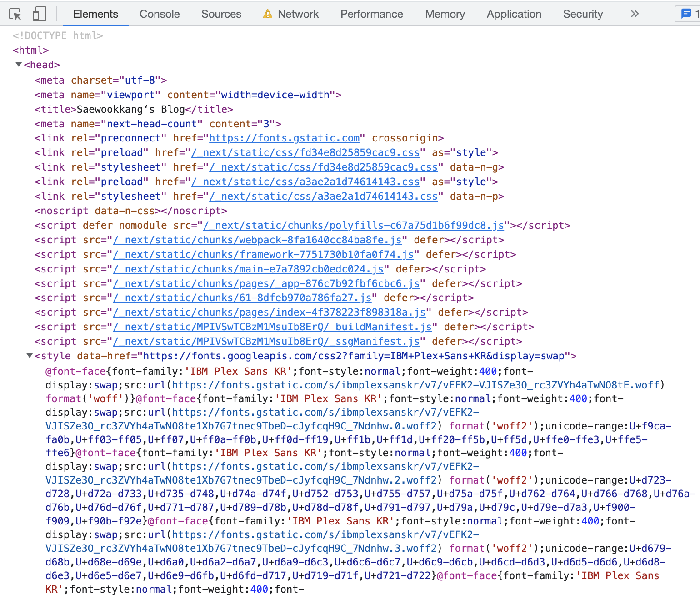
Task: Open the 61-8dfeb970a786fa27.js link
Action: point(242,297)
